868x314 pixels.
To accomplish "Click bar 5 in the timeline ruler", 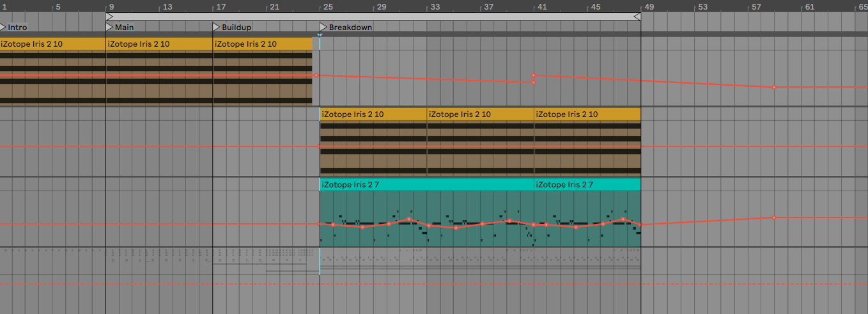I will pos(58,7).
